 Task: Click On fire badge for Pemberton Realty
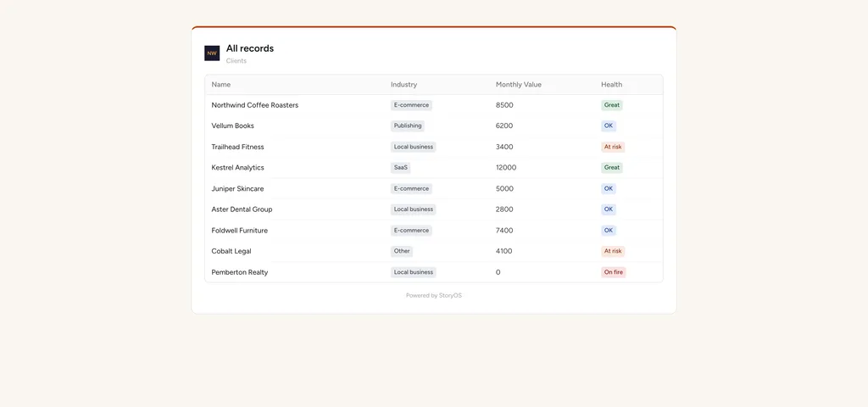click(x=614, y=272)
